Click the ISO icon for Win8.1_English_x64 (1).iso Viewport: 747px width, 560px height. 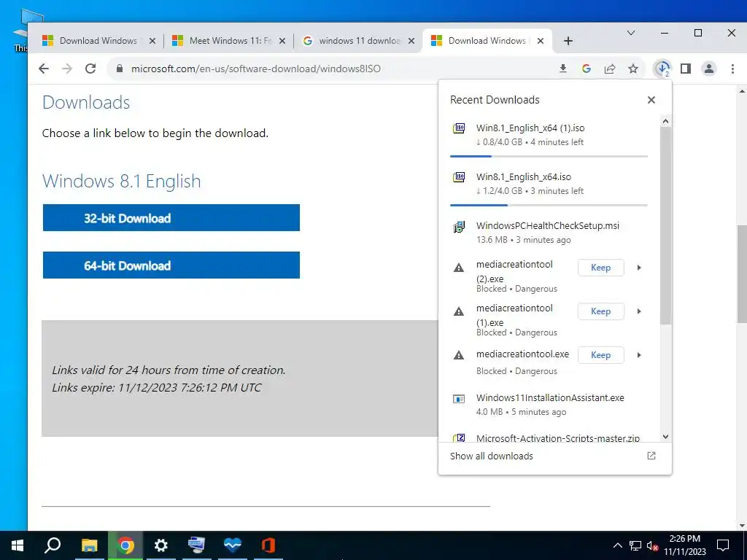[x=459, y=128]
